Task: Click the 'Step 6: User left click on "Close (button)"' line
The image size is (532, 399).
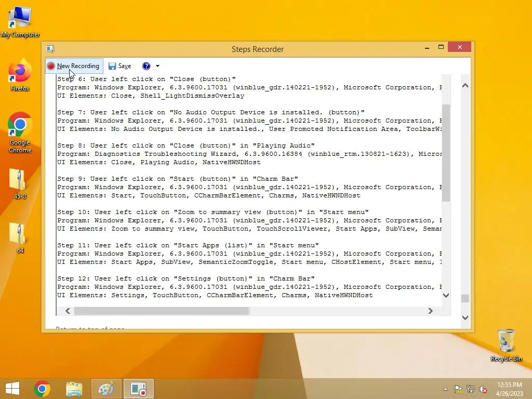Action: [146, 79]
